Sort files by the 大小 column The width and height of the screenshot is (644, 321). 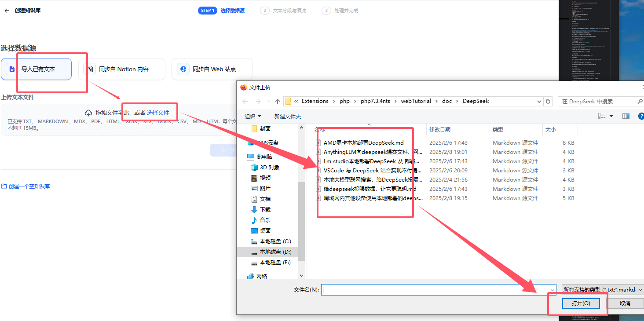click(560, 129)
